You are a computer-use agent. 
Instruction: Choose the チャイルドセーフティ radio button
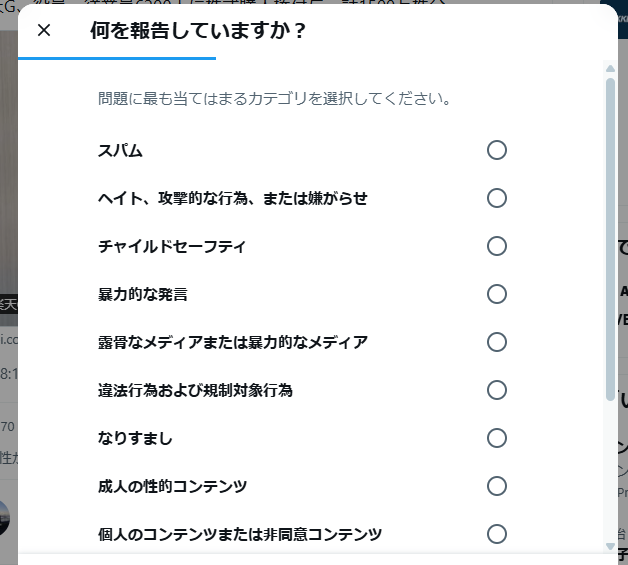point(497,246)
